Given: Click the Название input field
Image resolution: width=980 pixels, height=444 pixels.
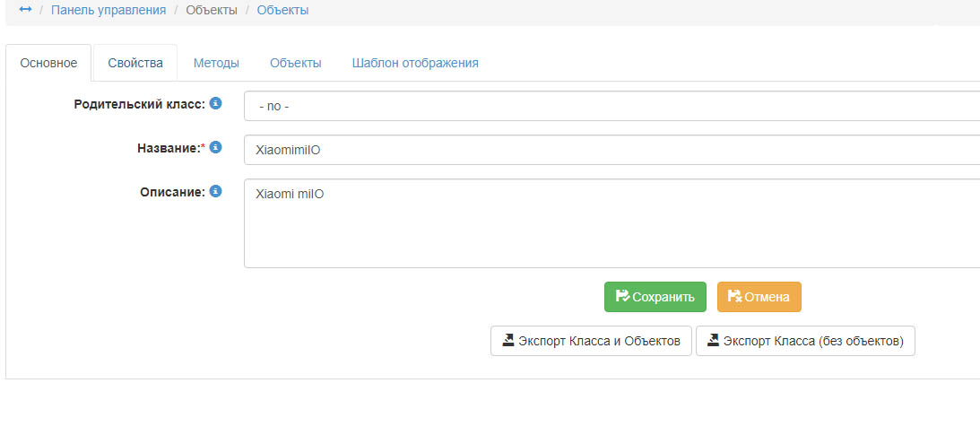Looking at the screenshot, I should 610,150.
